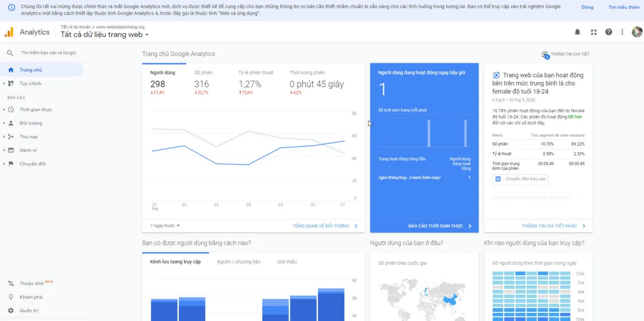The image size is (644, 321).
Task: Click the Tất cả tài khoản breadcrumb
Action: [75, 27]
